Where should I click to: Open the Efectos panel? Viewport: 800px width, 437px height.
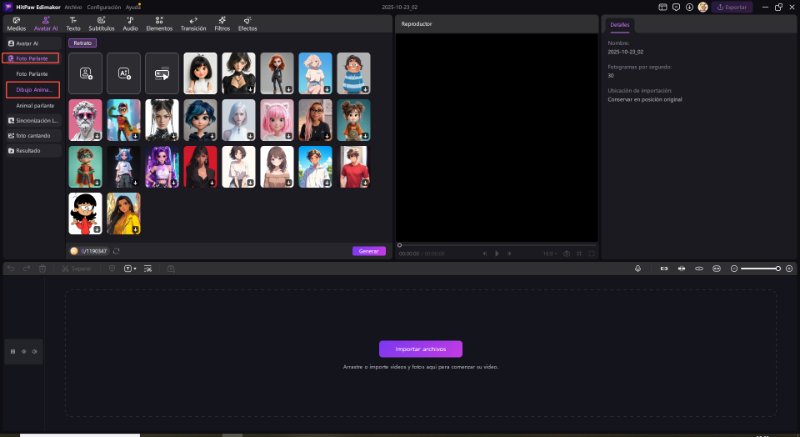click(247, 24)
